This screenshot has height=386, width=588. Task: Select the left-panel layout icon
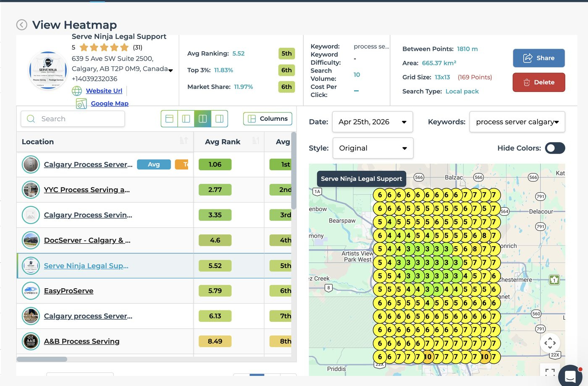coord(186,119)
